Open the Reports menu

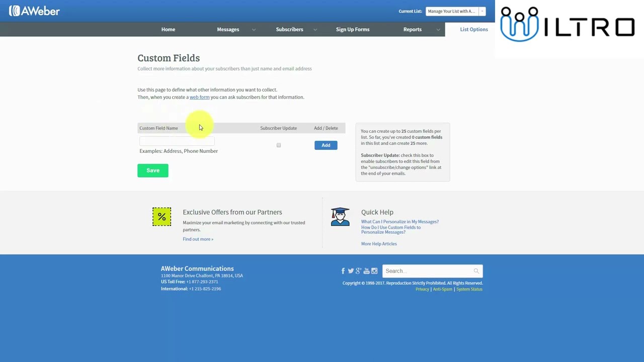[413, 29]
